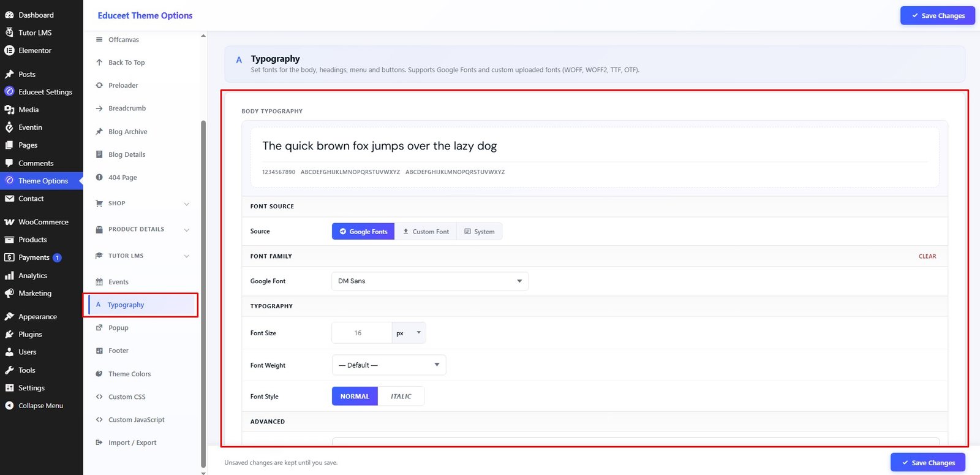Image resolution: width=980 pixels, height=475 pixels.
Task: Click the Eventin icon
Action: pyautogui.click(x=9, y=127)
